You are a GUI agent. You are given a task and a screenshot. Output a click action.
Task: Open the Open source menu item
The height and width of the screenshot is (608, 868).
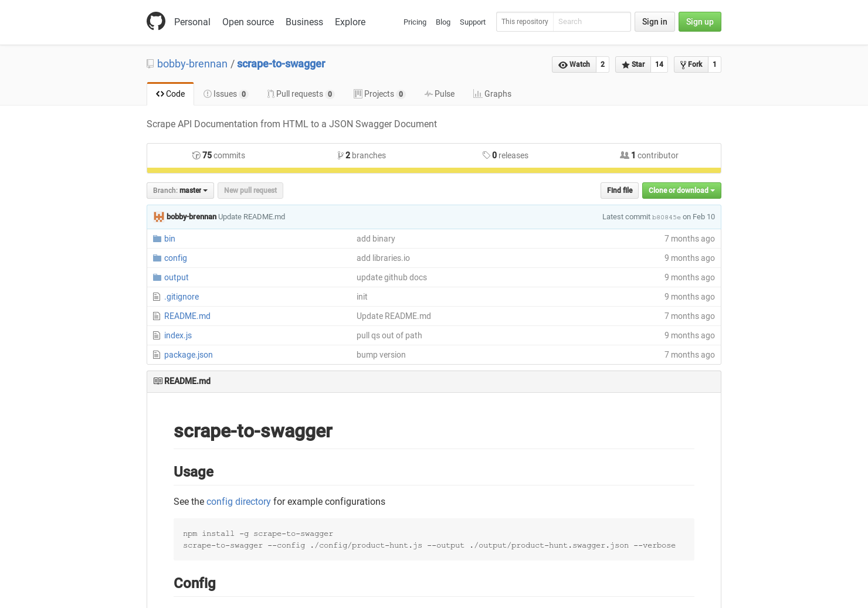(x=248, y=22)
